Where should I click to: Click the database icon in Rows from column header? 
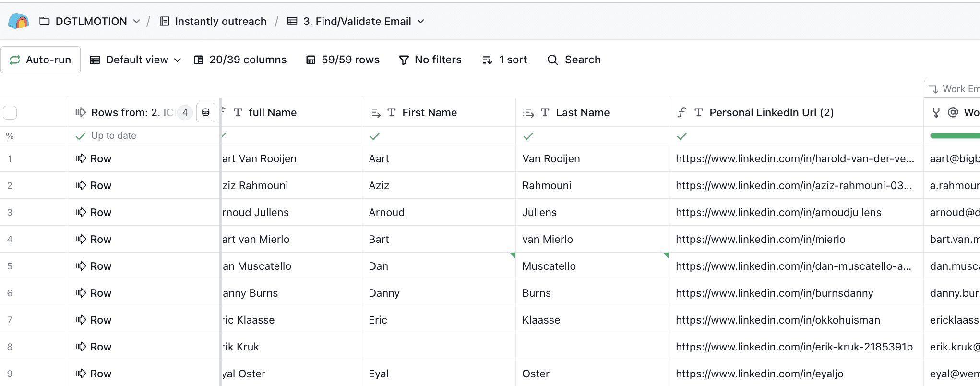coord(206,112)
